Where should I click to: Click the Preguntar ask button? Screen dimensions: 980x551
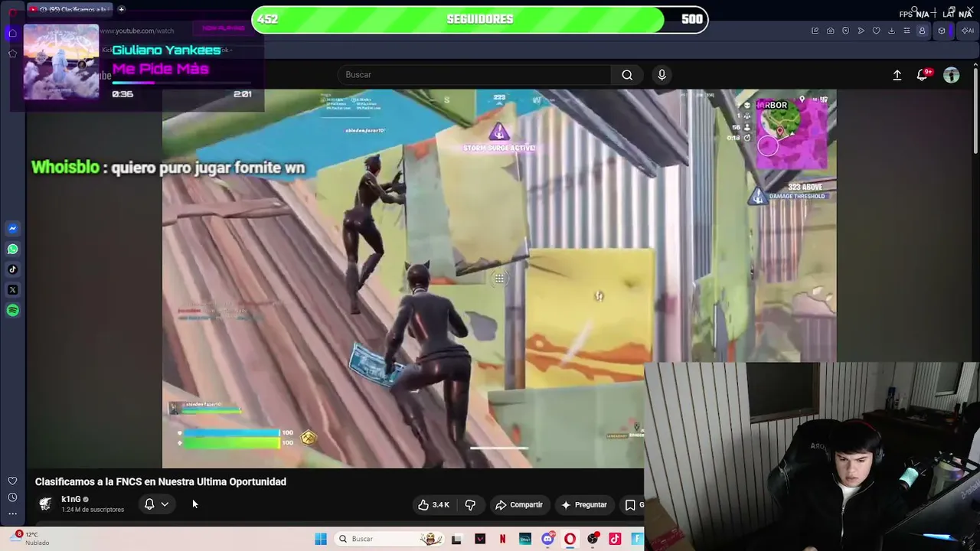pyautogui.click(x=584, y=505)
